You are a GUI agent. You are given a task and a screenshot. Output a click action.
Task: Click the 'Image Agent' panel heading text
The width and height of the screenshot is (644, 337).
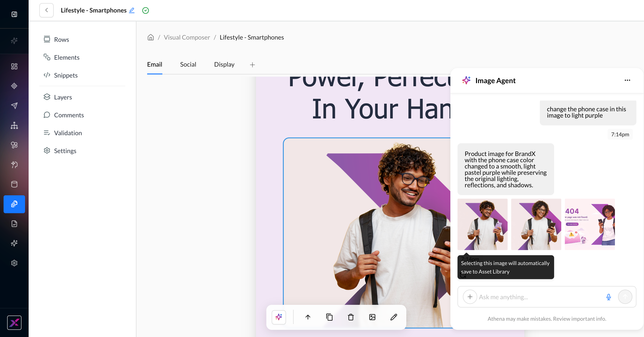495,80
